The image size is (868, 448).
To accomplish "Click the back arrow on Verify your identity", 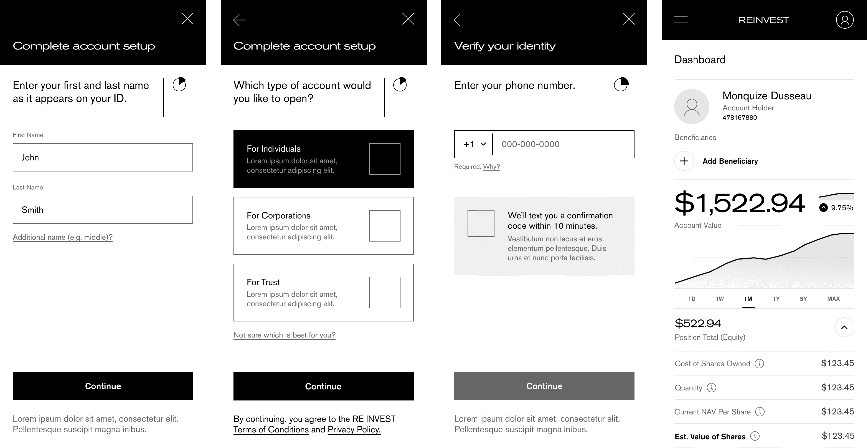I will 460,20.
